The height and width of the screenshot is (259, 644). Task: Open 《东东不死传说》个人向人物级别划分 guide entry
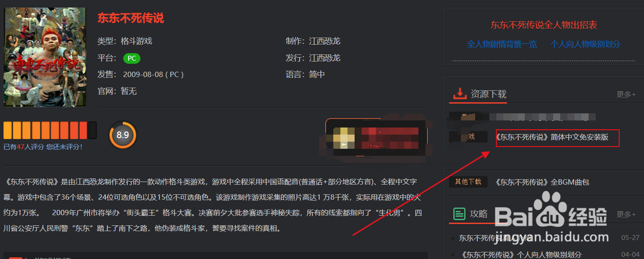click(521, 255)
